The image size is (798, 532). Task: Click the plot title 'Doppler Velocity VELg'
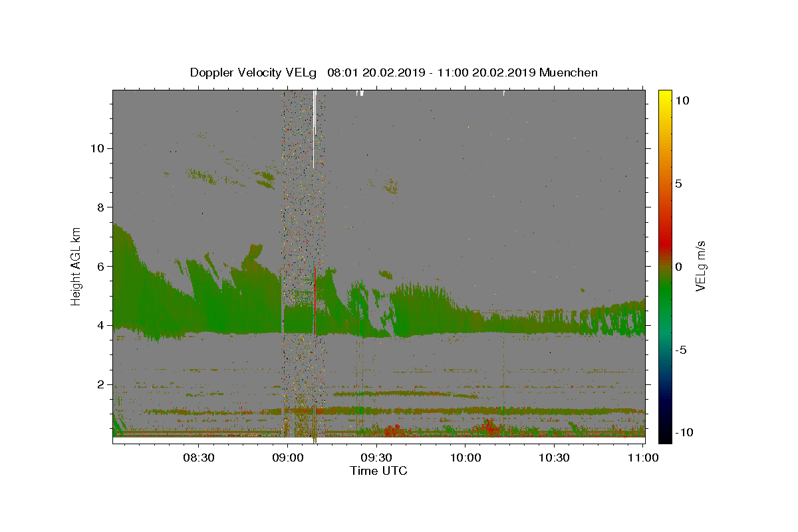[253, 72]
